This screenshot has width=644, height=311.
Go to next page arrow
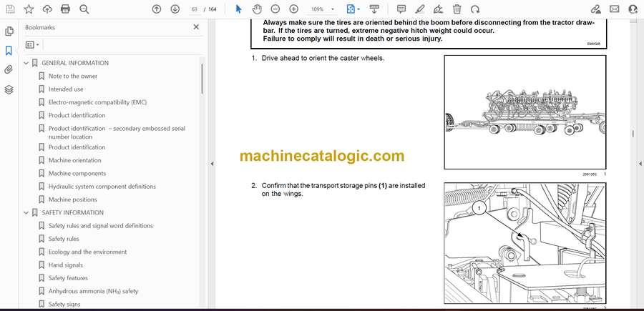175,9
